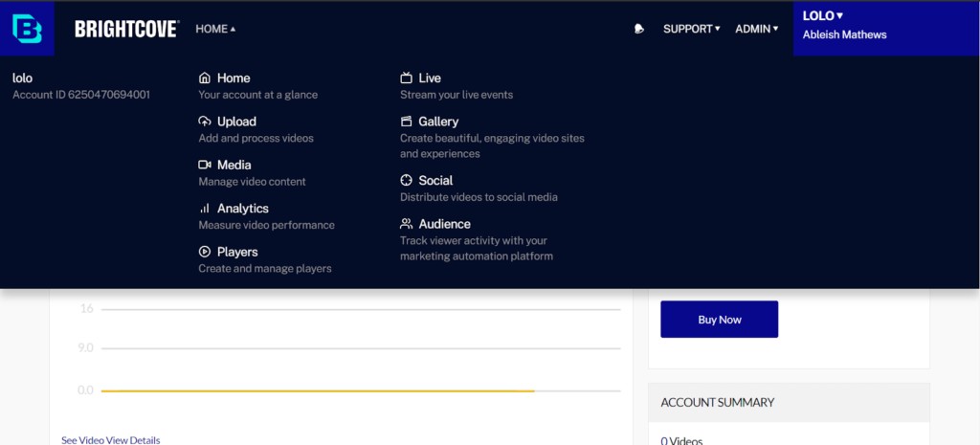Go to Home in the menu

(234, 78)
